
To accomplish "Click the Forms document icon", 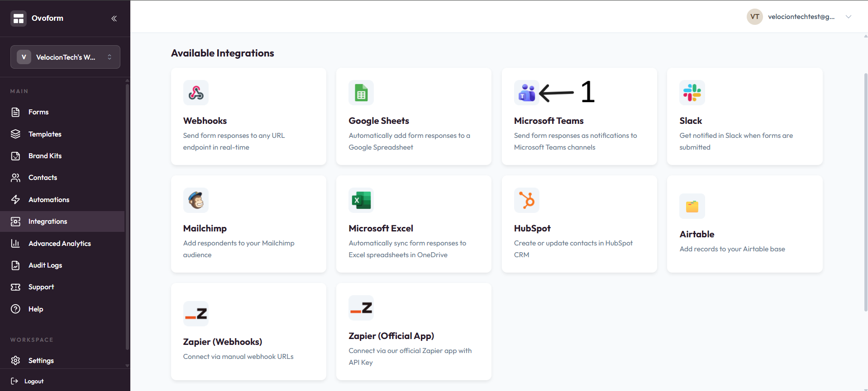I will (x=16, y=112).
